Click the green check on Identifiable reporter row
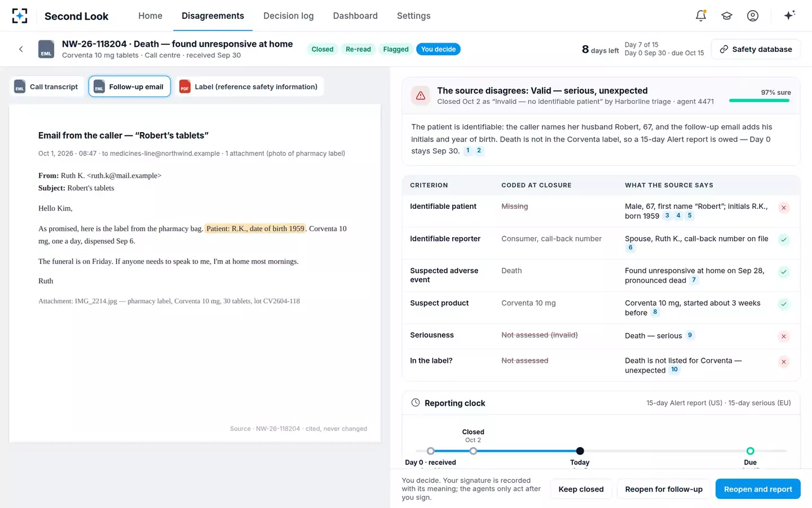 coord(783,240)
